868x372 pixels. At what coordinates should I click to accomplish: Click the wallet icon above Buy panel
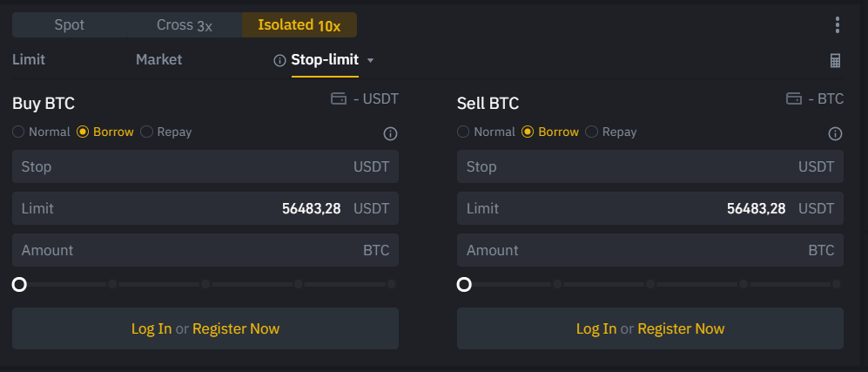(339, 99)
